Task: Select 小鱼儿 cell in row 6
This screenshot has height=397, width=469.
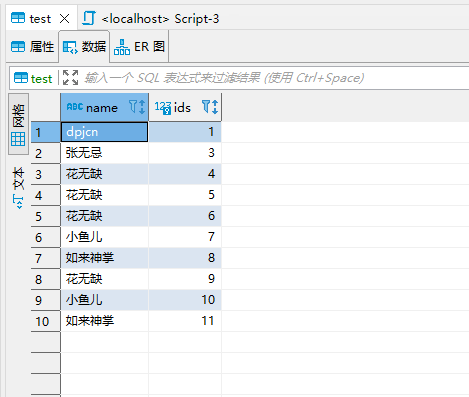Action: pos(104,237)
